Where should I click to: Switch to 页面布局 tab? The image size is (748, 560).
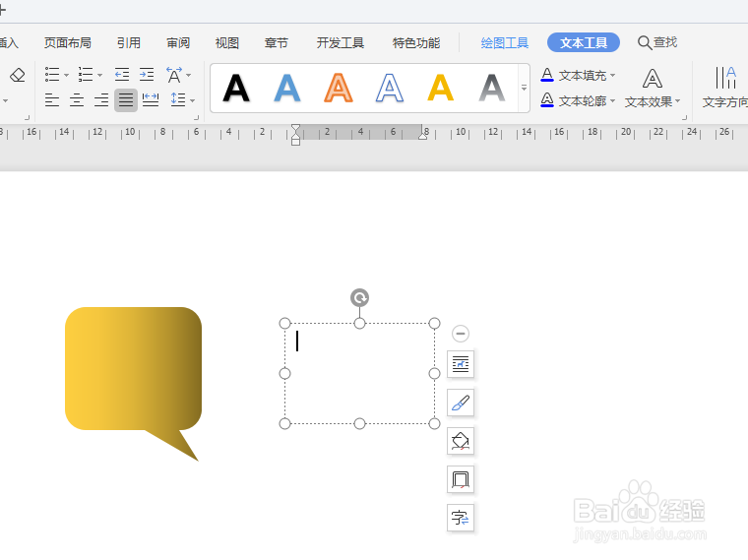pyautogui.click(x=67, y=43)
